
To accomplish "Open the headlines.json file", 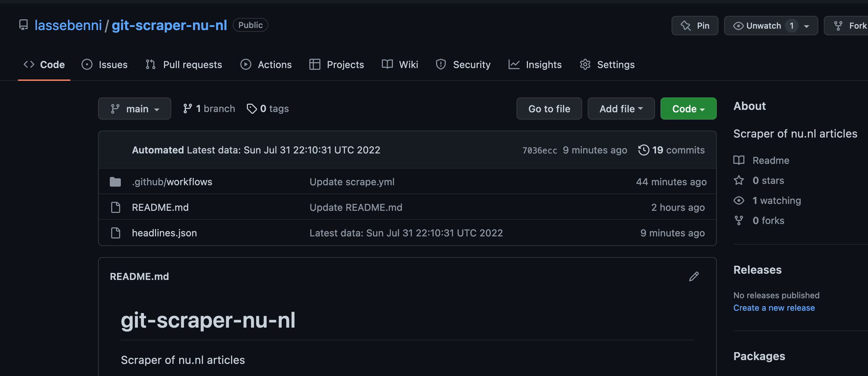I will (x=165, y=233).
